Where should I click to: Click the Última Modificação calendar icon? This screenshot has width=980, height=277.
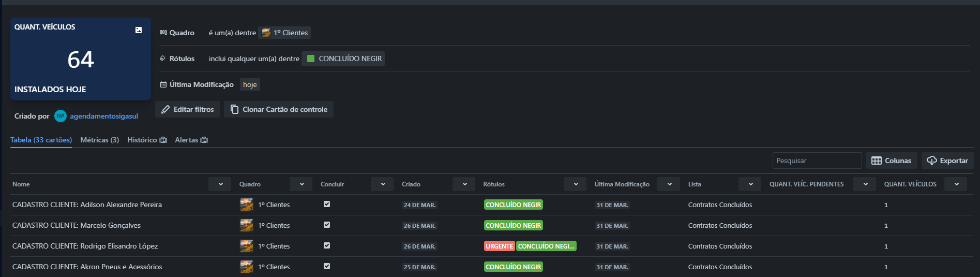click(163, 84)
